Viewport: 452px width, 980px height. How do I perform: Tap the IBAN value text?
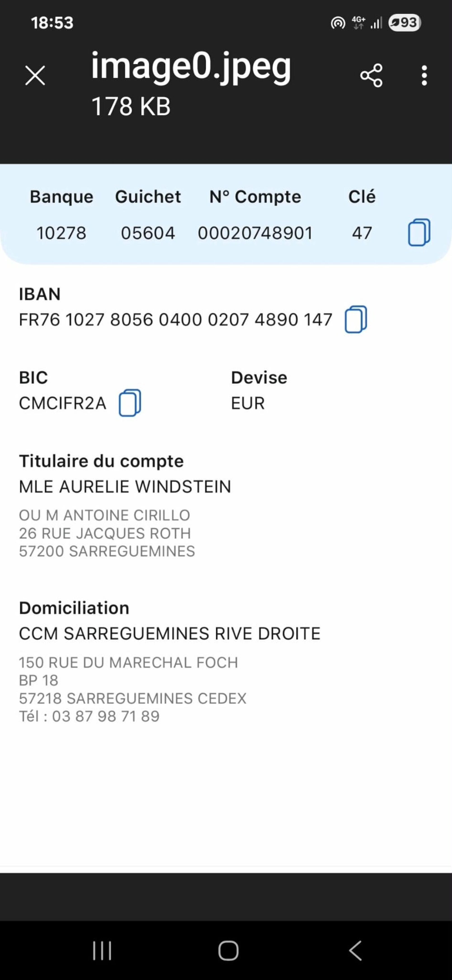[x=176, y=320]
